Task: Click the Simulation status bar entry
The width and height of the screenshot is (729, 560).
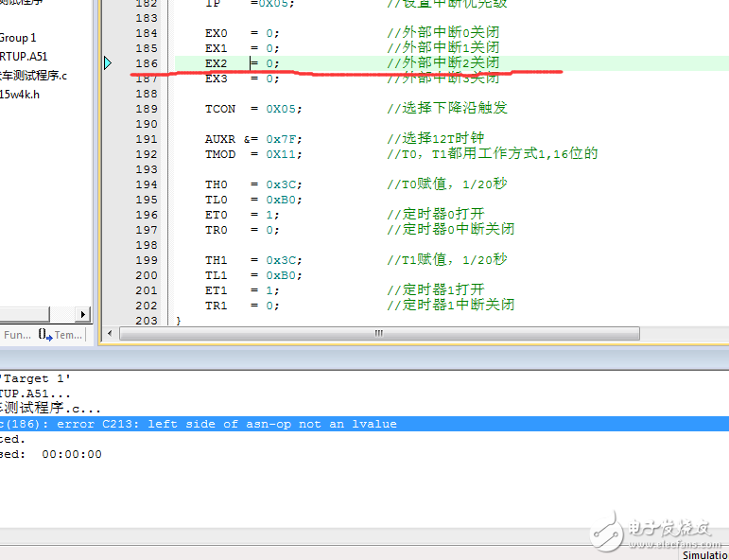Action: click(x=704, y=555)
